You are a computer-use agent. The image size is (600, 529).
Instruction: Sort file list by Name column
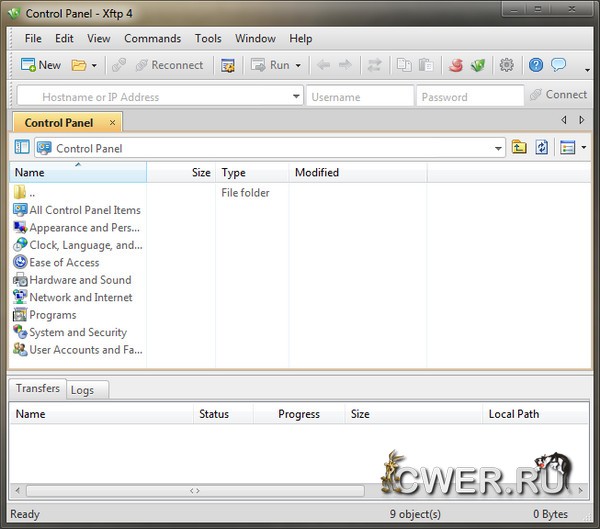pyautogui.click(x=78, y=173)
